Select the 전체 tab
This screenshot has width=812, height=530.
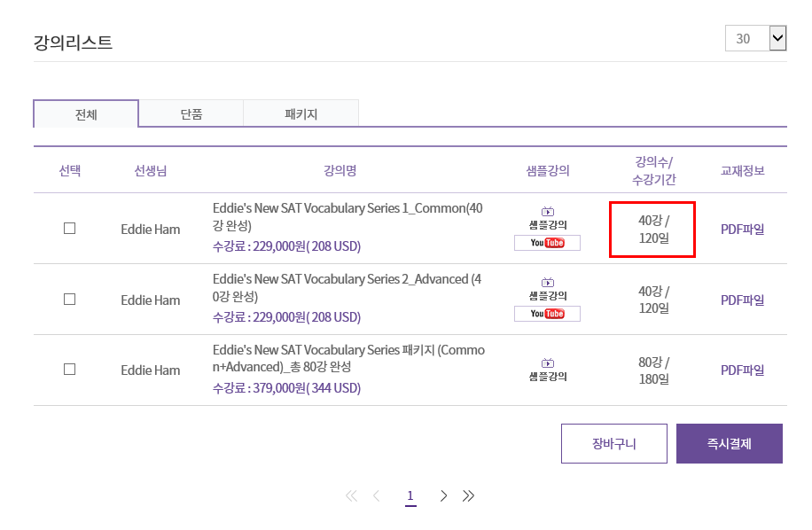pos(86,113)
